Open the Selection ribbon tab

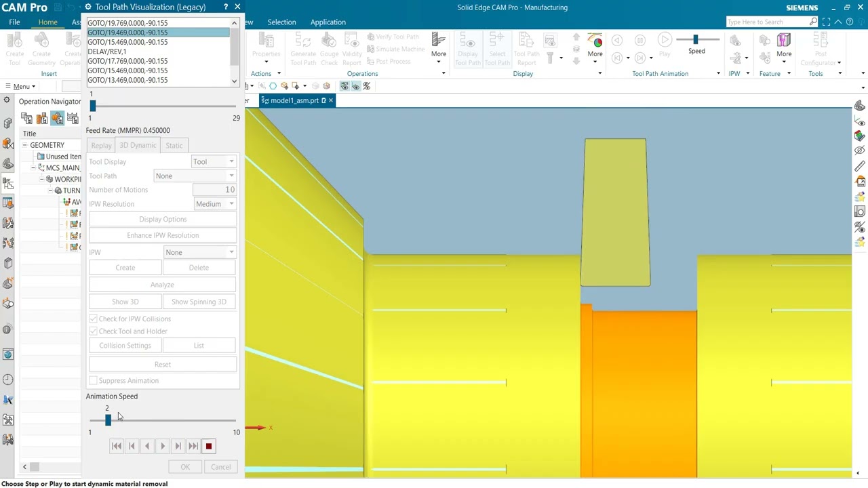(281, 22)
